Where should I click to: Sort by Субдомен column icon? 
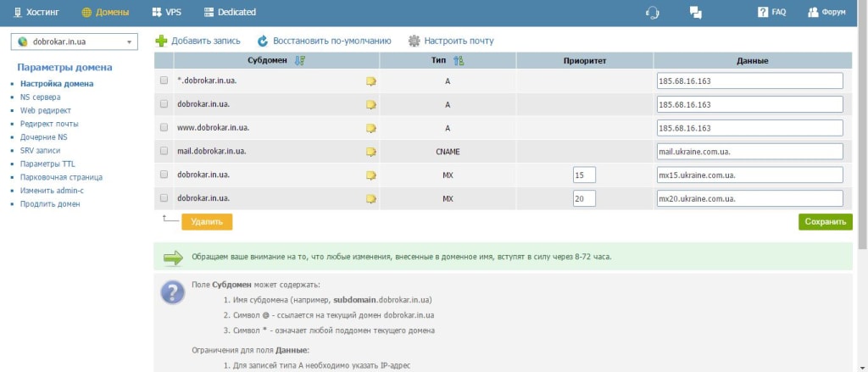(299, 61)
